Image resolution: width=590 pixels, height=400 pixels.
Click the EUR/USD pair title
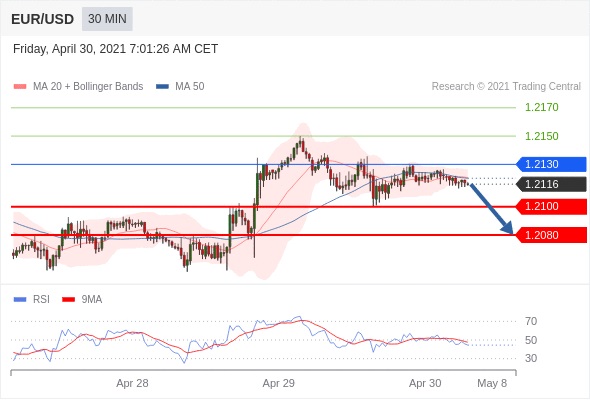click(x=43, y=19)
